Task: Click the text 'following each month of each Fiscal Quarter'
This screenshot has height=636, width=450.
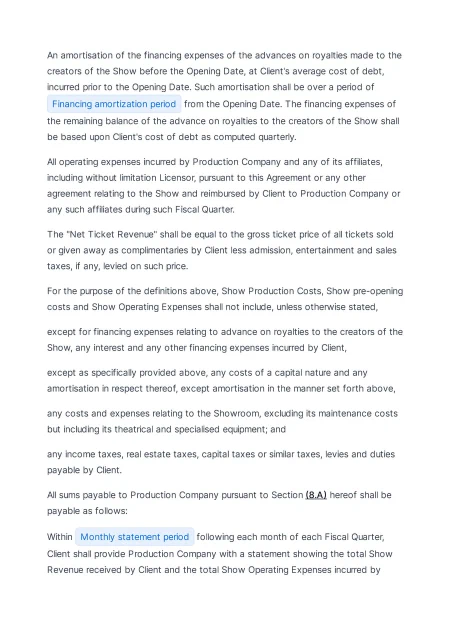Action: [x=290, y=537]
